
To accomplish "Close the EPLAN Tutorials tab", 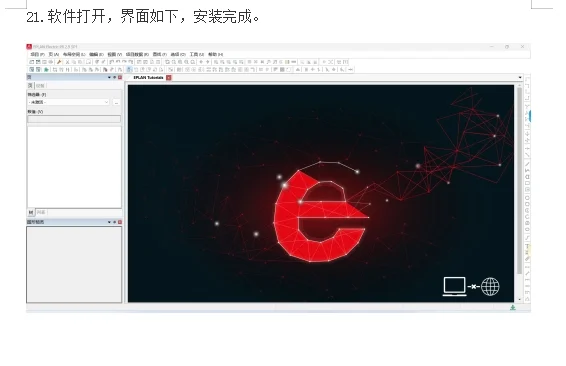I will click(x=169, y=78).
